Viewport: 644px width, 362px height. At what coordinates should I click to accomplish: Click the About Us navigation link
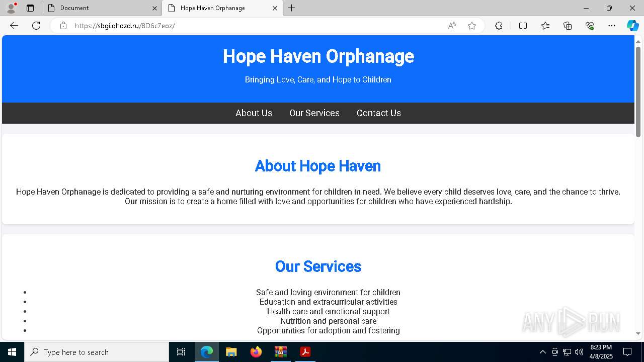pyautogui.click(x=254, y=113)
